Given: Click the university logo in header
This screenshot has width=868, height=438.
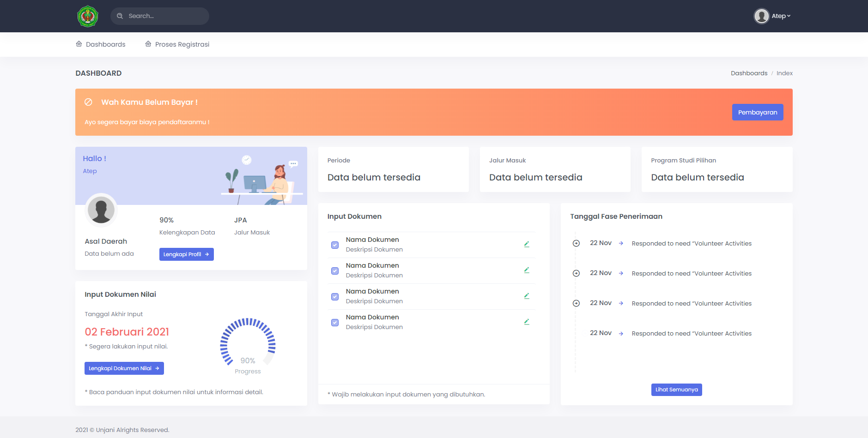Looking at the screenshot, I should pos(88,16).
